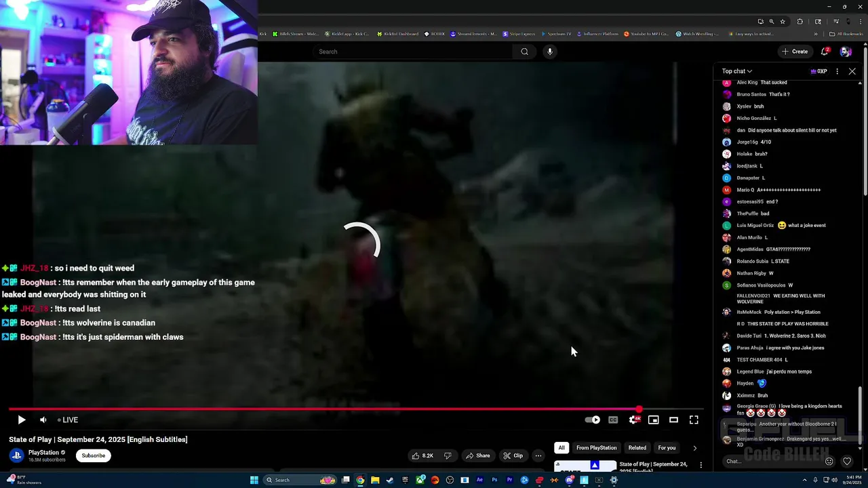Dislike the video

click(448, 455)
